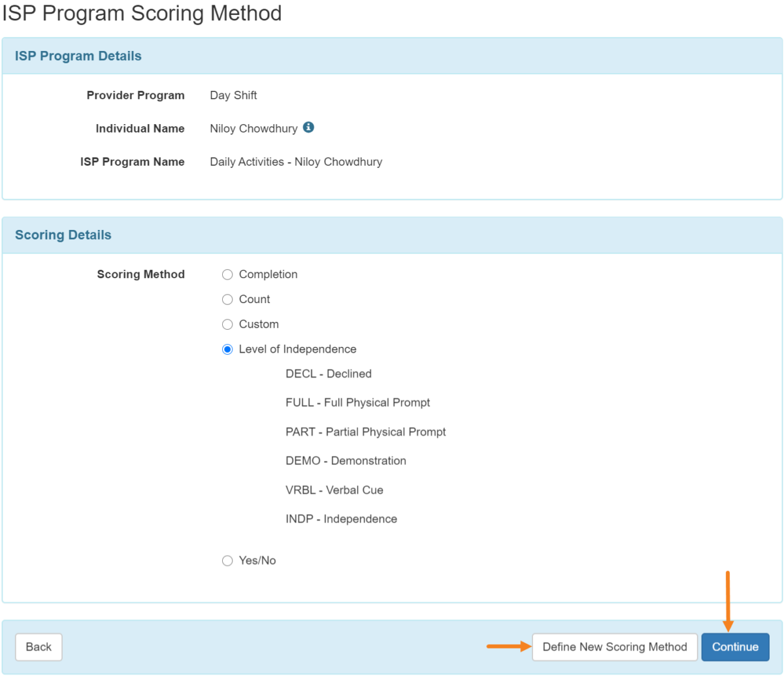Click the info icon beside Niloy Chowdhury
This screenshot has height=676, width=784.
click(308, 128)
